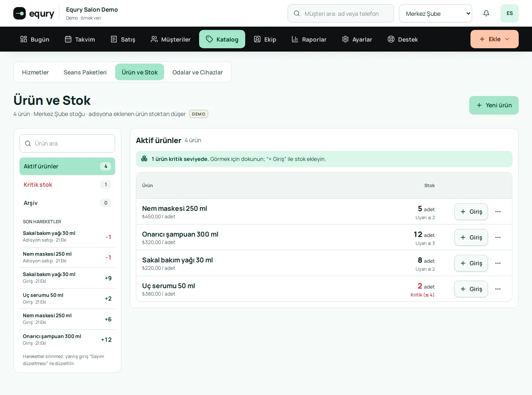Click the Kritik (≤ 4) warning text
Image resolution: width=532 pixels, height=395 pixels.
coord(422,295)
